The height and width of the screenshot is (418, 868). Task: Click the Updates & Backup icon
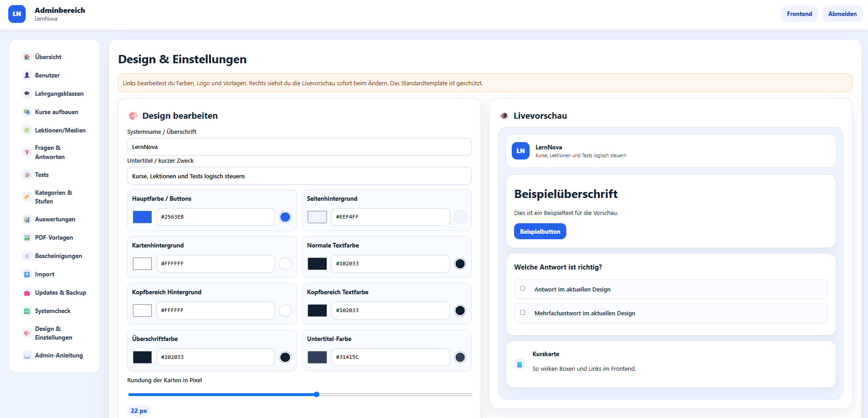tap(27, 292)
